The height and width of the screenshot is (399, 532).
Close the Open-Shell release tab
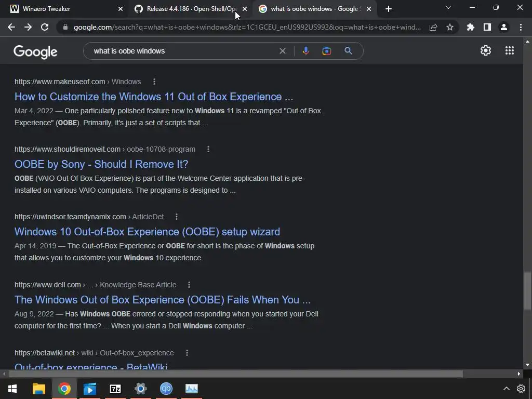click(x=245, y=9)
